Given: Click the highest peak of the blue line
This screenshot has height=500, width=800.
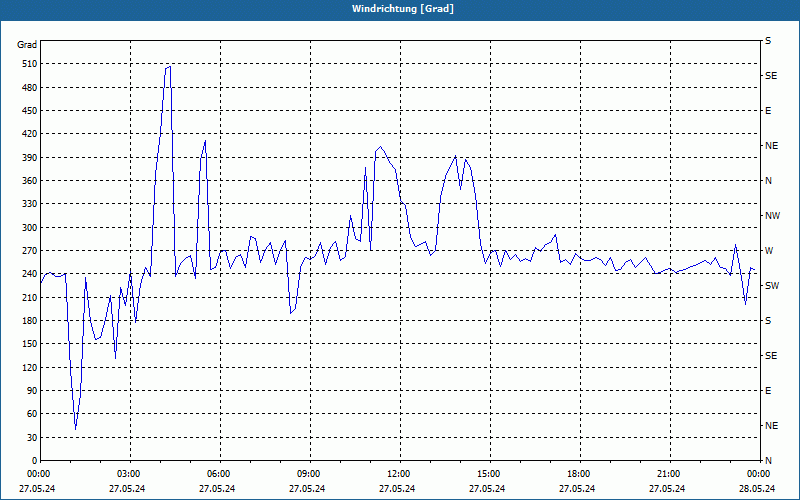Looking at the screenshot, I should tap(169, 67).
